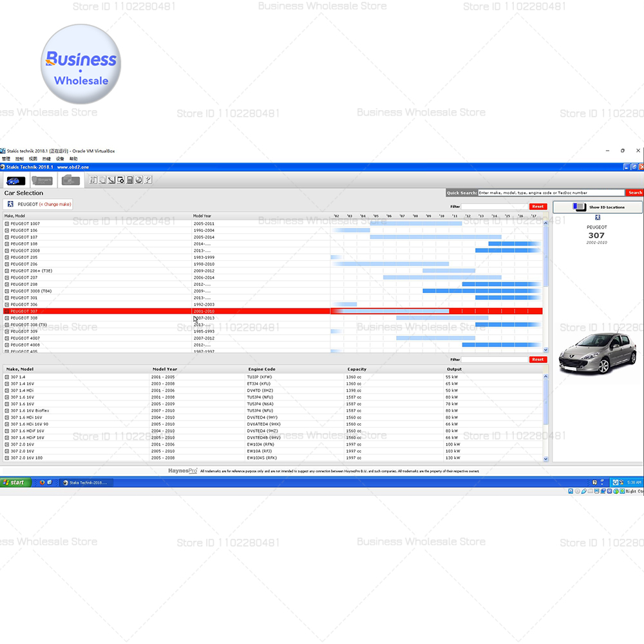Expand the PEUGEOT 308 model row
The height and width of the screenshot is (644, 644).
[x=6, y=318]
